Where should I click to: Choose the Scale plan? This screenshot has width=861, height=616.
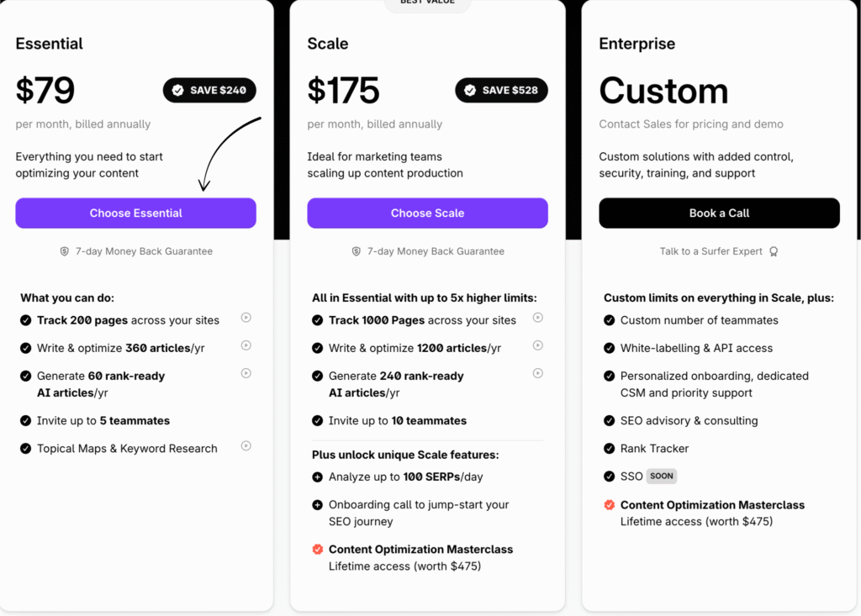(427, 213)
